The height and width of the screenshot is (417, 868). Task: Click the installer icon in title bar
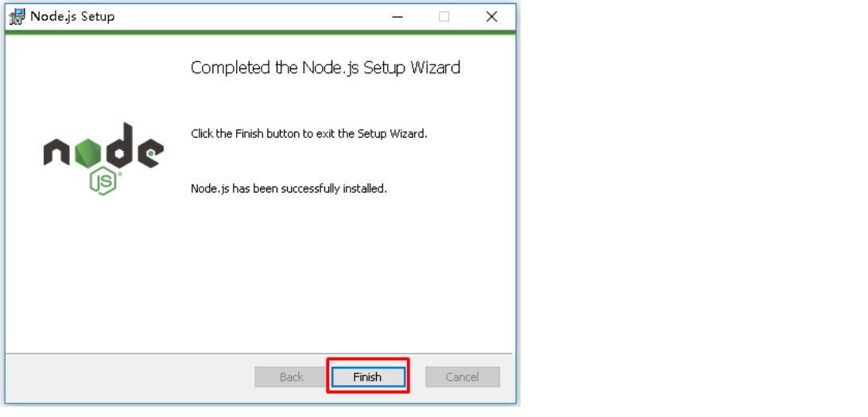17,17
